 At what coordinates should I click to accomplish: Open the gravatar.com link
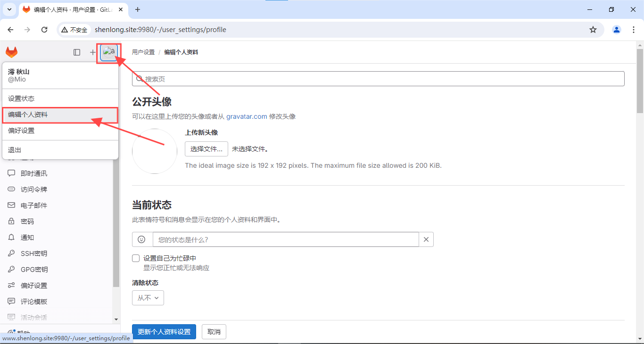pyautogui.click(x=247, y=116)
